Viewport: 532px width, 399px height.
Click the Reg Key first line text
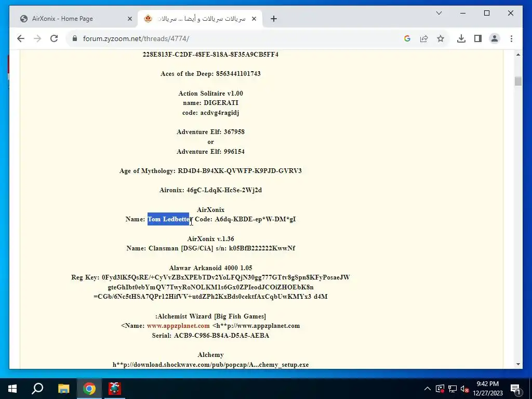210,277
